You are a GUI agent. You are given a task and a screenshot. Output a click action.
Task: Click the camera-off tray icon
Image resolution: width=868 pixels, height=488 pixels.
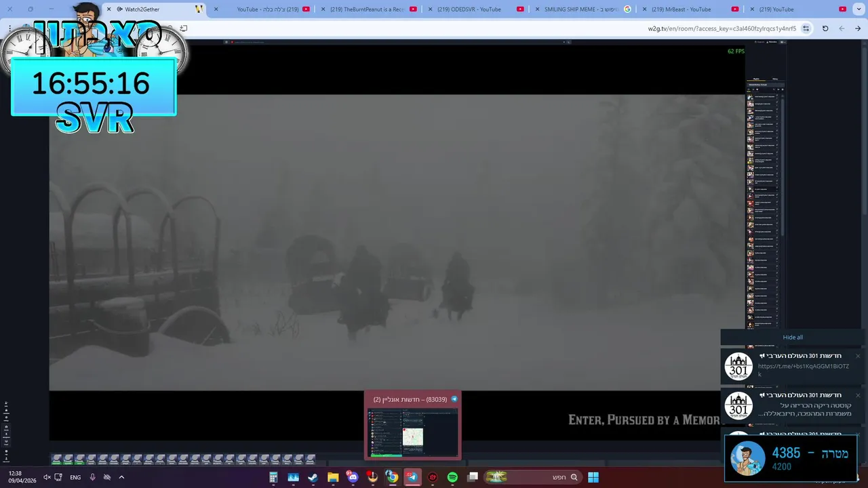(x=106, y=477)
